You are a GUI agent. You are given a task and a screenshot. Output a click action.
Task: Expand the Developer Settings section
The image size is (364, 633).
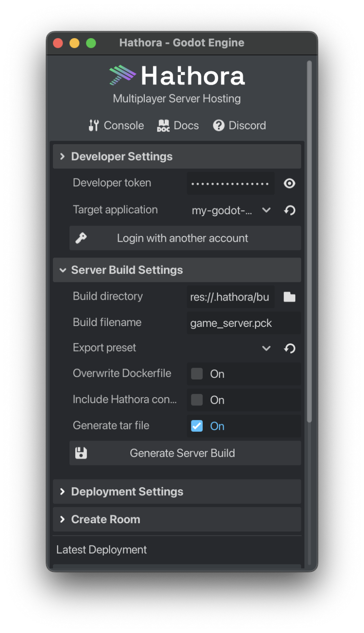tap(177, 156)
